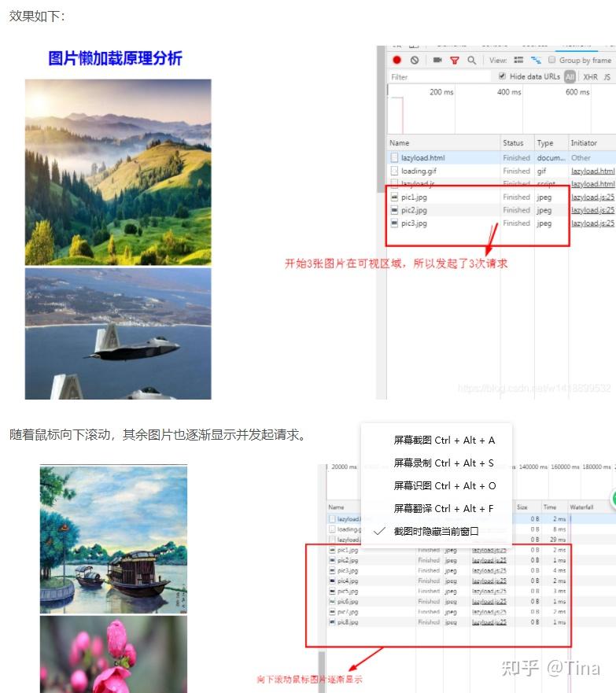Screen dimensions: 616x693
Task: Select the XHR filter type
Action: [590, 77]
